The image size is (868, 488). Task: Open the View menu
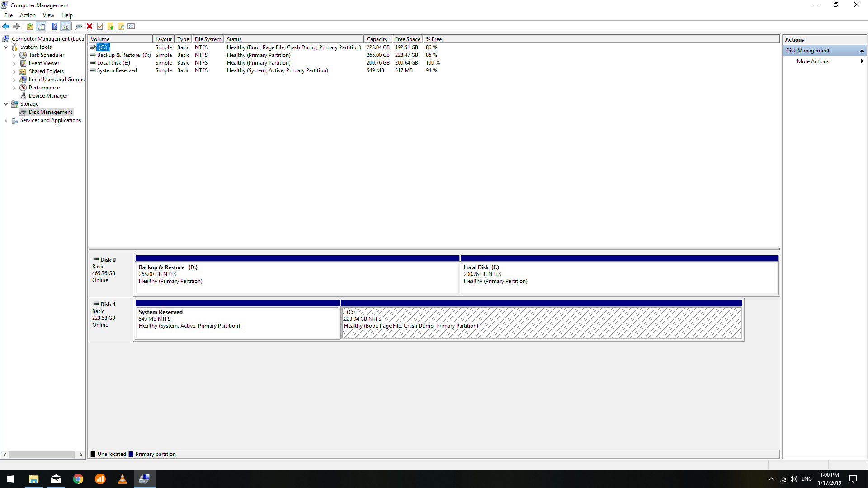[x=48, y=15]
